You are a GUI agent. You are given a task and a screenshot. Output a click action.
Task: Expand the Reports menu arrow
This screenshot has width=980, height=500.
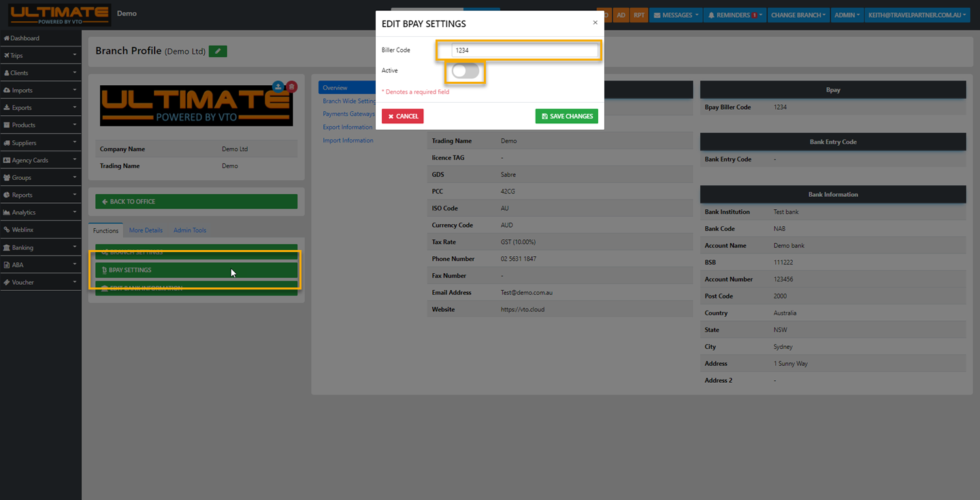click(x=75, y=195)
